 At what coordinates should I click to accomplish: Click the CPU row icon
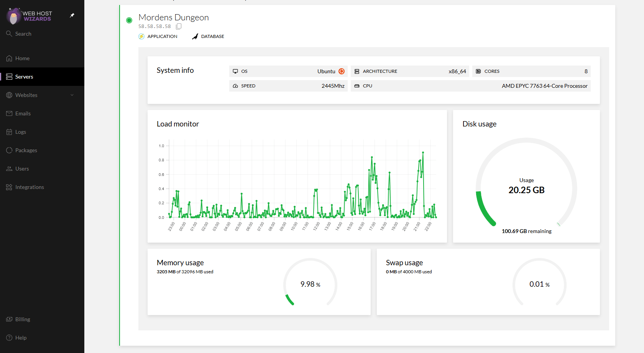point(357,86)
